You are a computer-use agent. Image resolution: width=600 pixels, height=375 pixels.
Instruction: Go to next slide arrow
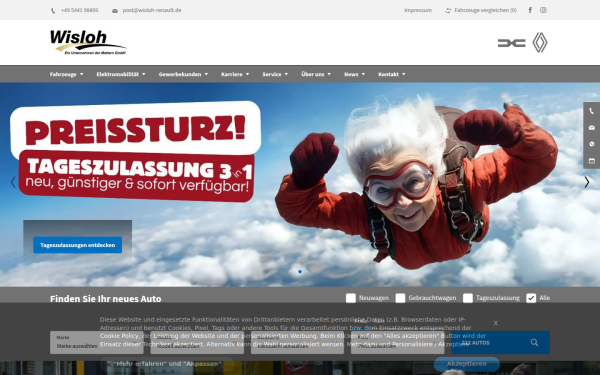coord(587,182)
